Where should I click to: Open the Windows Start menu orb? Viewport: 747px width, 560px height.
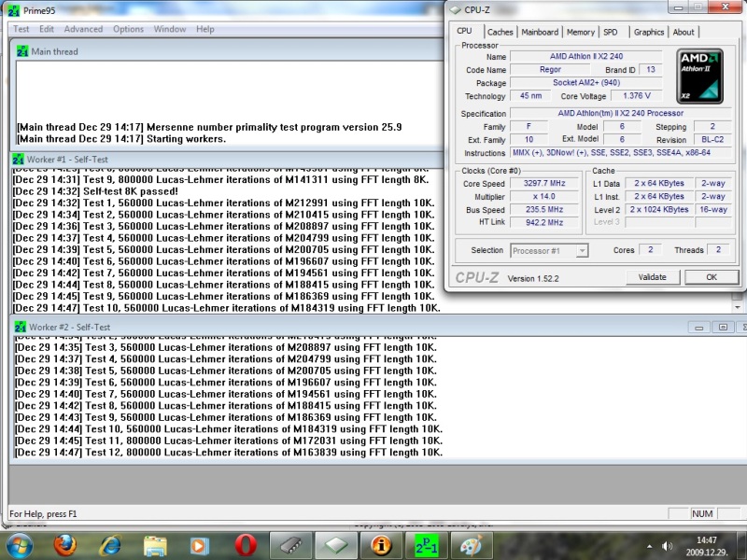pyautogui.click(x=19, y=546)
